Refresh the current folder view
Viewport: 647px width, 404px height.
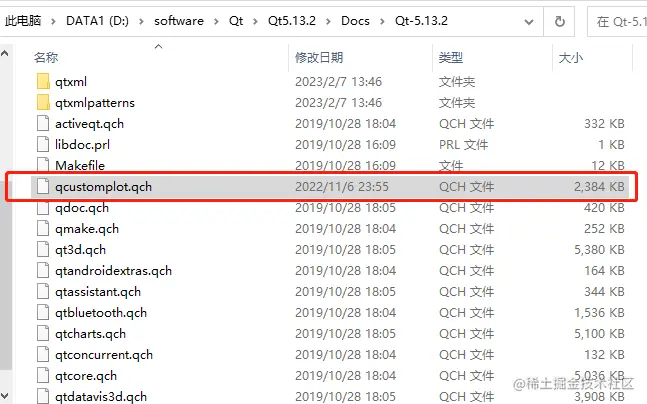[x=560, y=21]
